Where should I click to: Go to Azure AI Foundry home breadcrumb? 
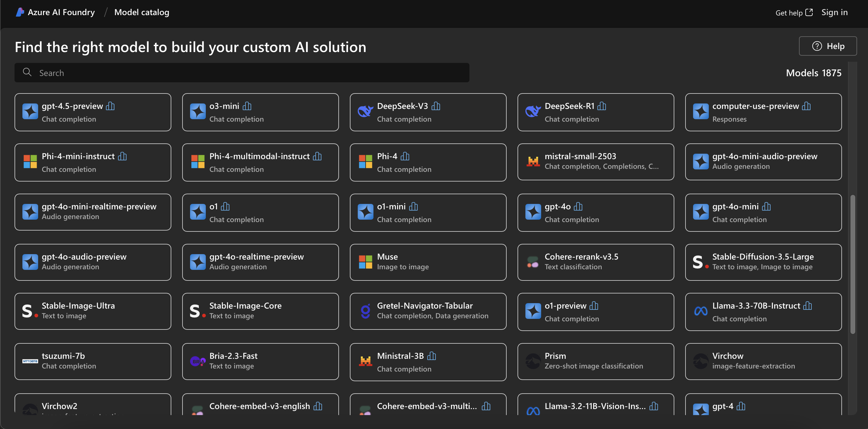(x=61, y=12)
